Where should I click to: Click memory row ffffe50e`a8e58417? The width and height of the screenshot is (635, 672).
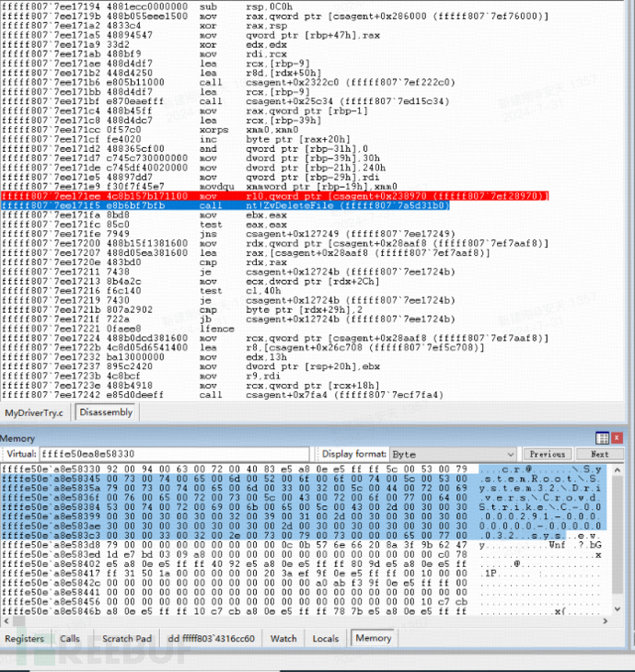[301, 573]
